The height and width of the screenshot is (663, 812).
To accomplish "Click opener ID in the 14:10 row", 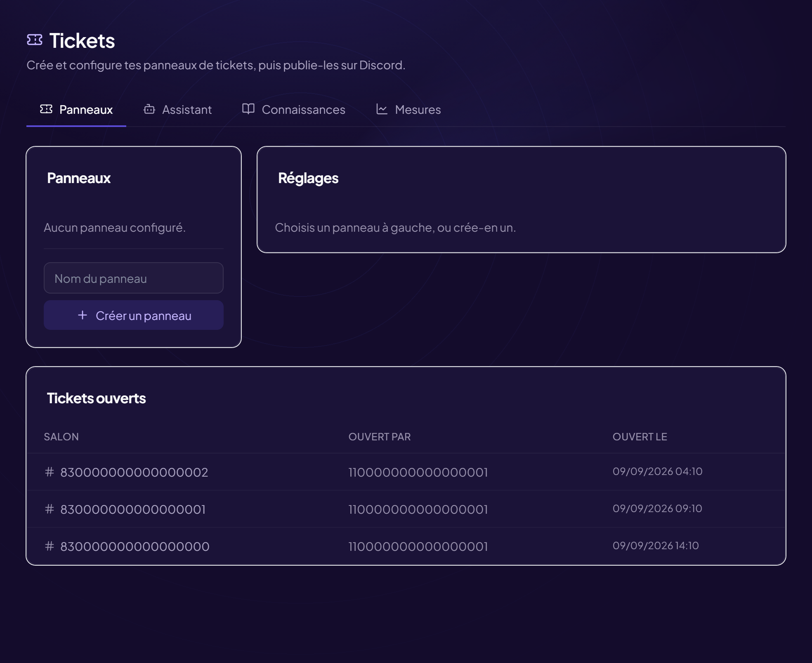I will click(418, 546).
